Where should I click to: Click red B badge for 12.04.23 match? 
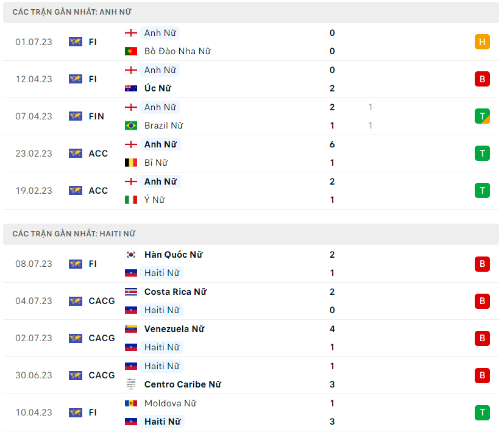click(482, 79)
